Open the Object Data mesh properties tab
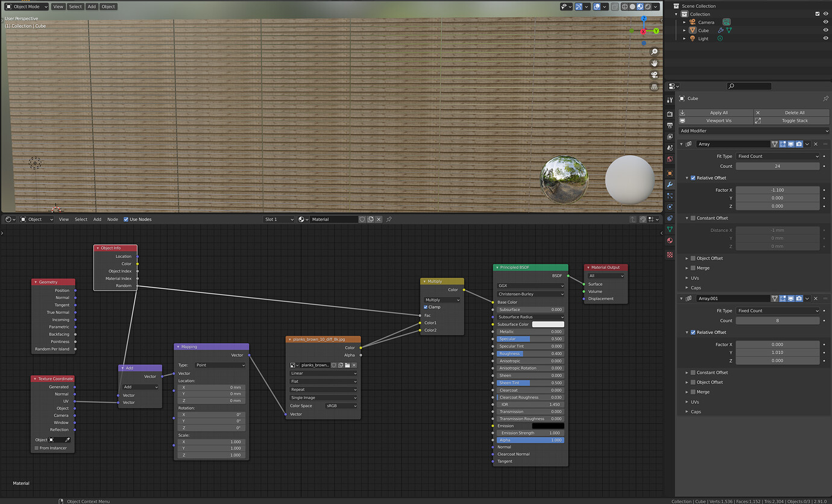This screenshot has width=832, height=504. (x=670, y=229)
